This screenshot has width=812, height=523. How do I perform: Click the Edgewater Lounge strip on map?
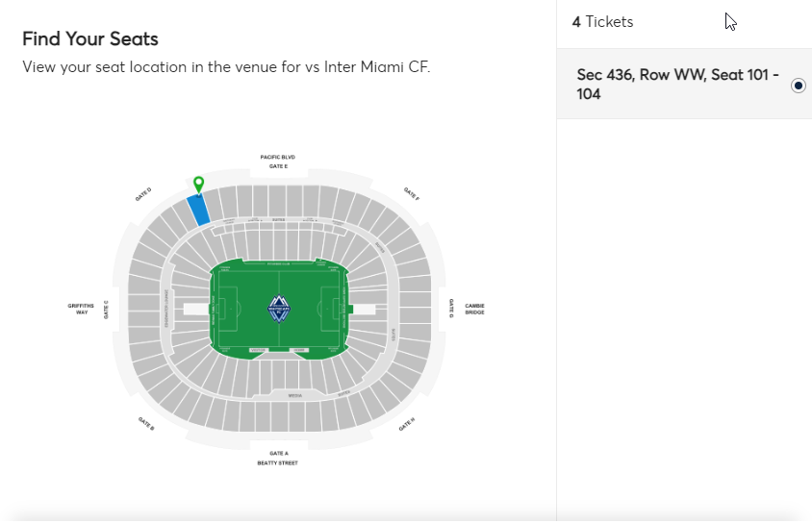point(166,309)
